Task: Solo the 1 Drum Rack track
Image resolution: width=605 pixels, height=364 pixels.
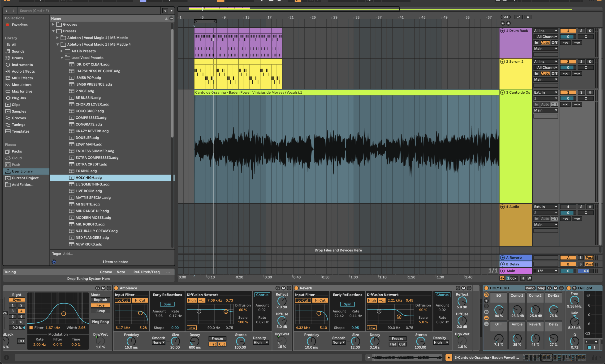Action: click(581, 30)
